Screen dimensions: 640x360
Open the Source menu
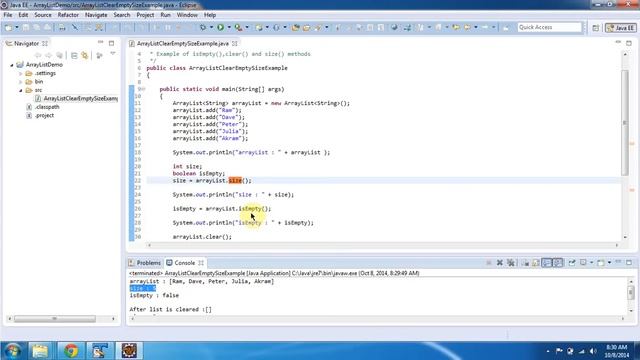point(43,15)
